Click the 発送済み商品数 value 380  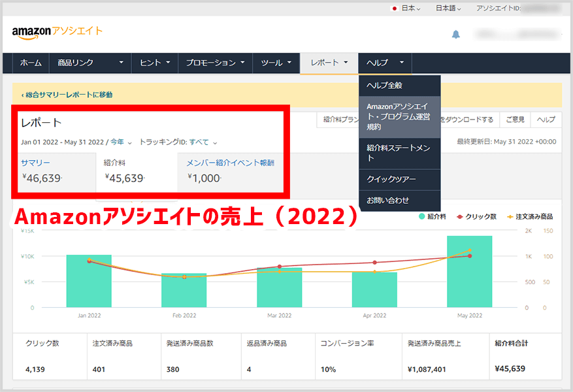coord(173,369)
